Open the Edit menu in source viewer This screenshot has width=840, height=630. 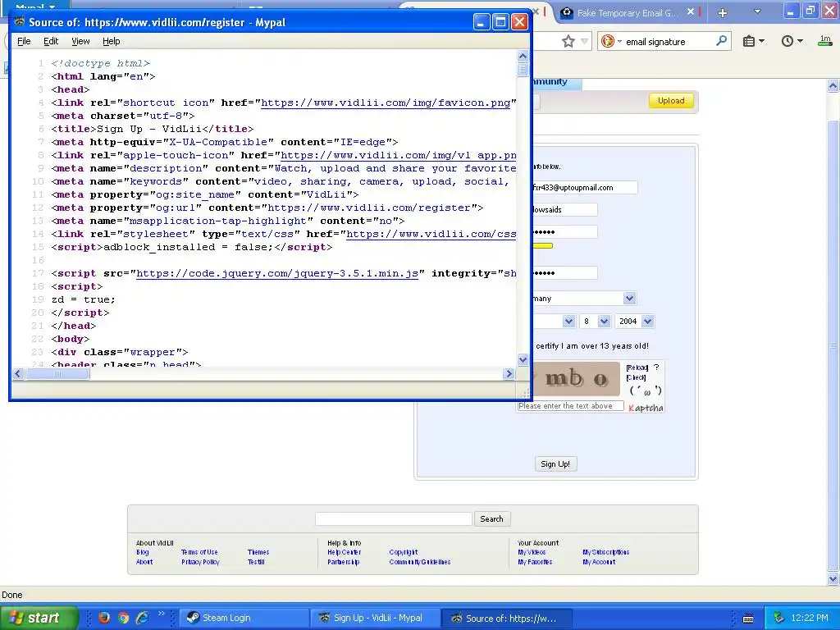coord(51,41)
